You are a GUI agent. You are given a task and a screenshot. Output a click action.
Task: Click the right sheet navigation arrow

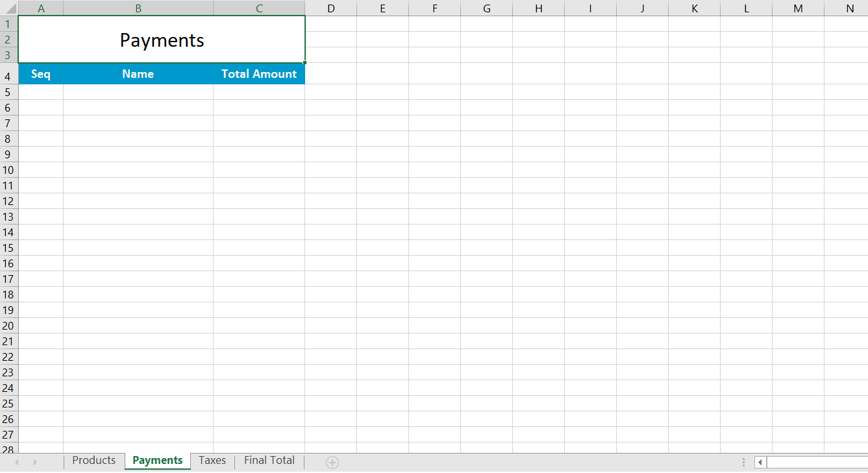tap(34, 461)
